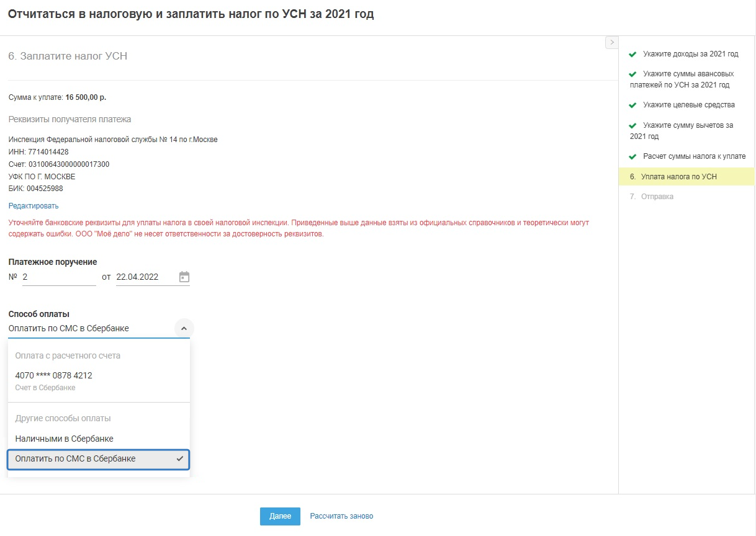
Task: Click green checkmark beside 'Укажите доходы за 2021 год'
Action: tap(633, 54)
